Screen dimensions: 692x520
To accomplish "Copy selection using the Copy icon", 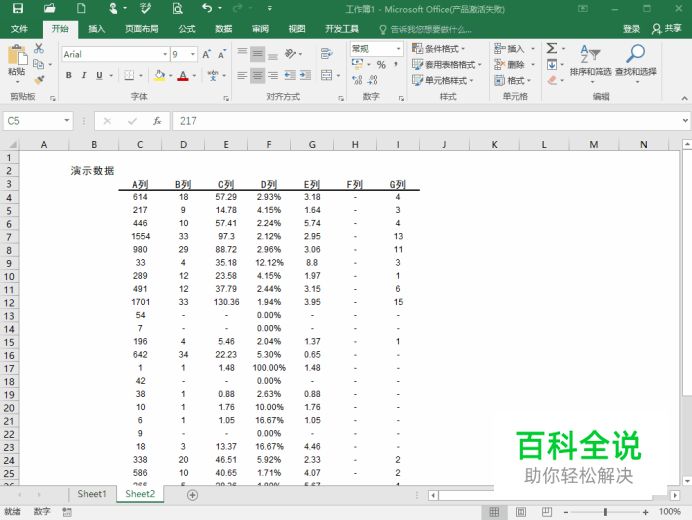I will coord(38,64).
